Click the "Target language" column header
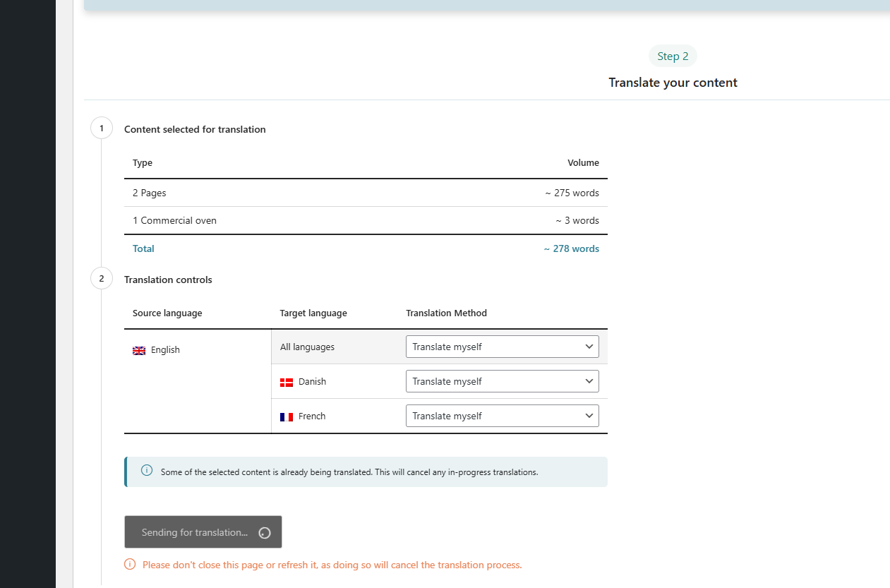This screenshot has height=588, width=890. tap(313, 313)
